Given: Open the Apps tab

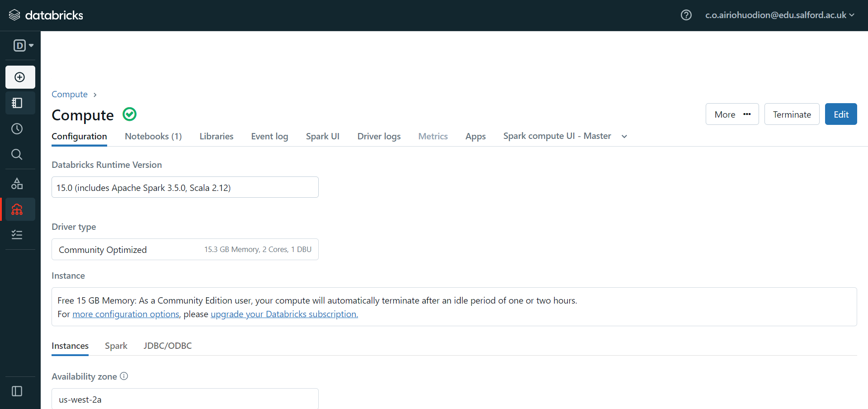Looking at the screenshot, I should tap(476, 136).
